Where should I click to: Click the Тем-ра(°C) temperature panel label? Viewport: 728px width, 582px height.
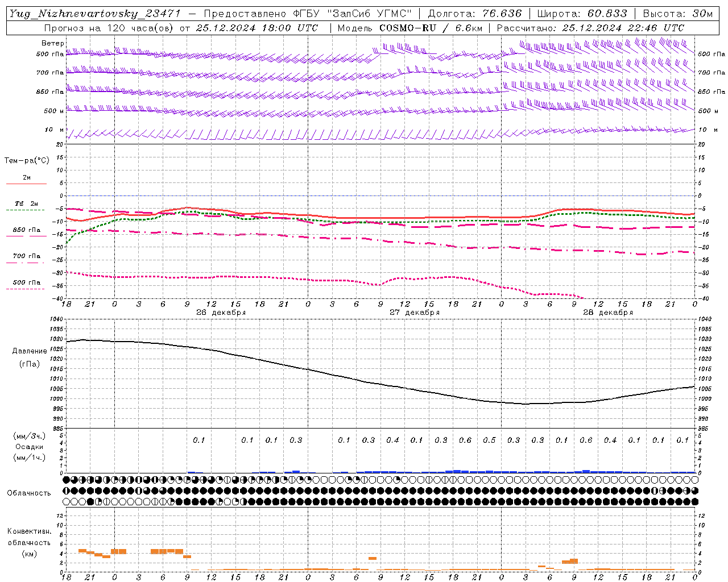(27, 161)
